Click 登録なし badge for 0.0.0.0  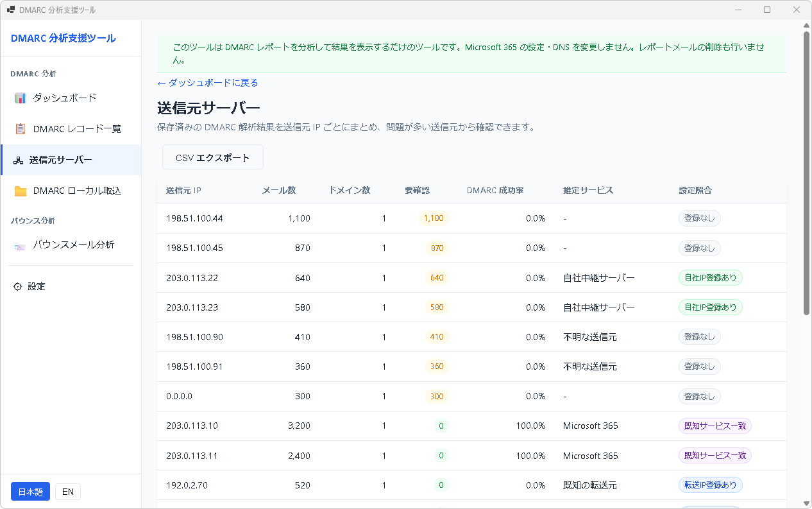point(700,396)
